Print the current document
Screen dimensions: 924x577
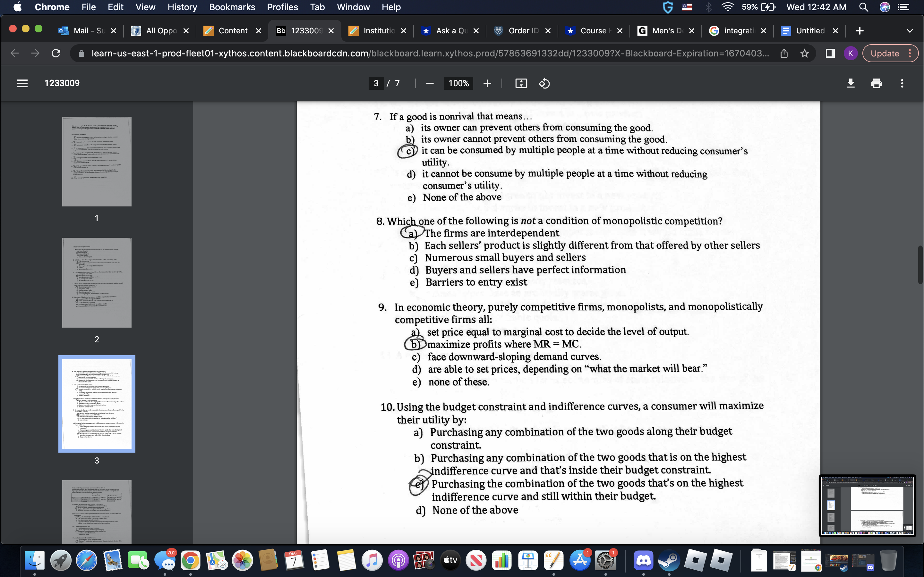[x=876, y=83]
